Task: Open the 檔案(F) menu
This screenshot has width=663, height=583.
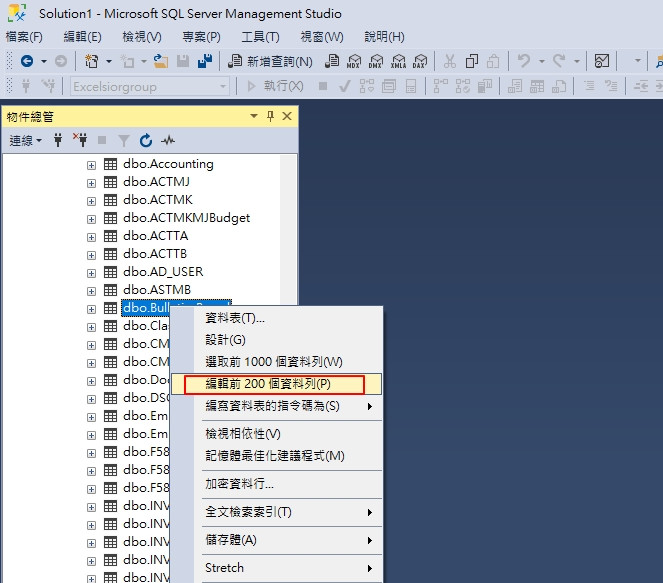Action: pyautogui.click(x=24, y=37)
